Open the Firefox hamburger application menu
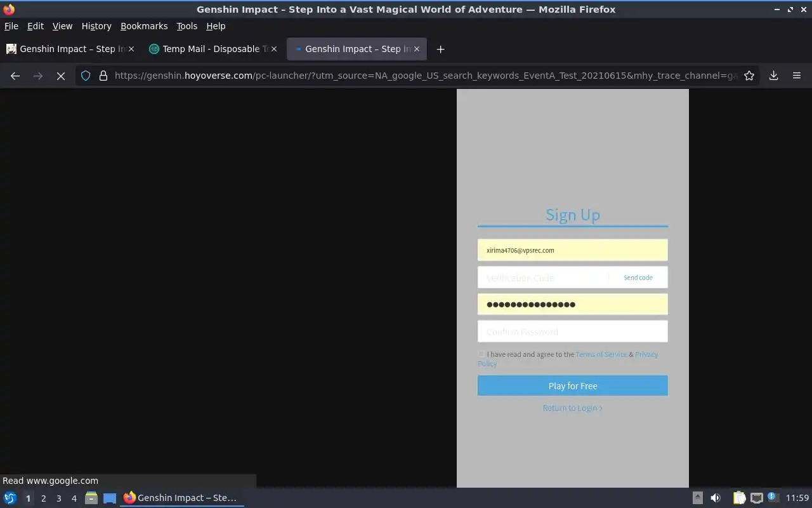The height and width of the screenshot is (508, 812). click(x=797, y=76)
